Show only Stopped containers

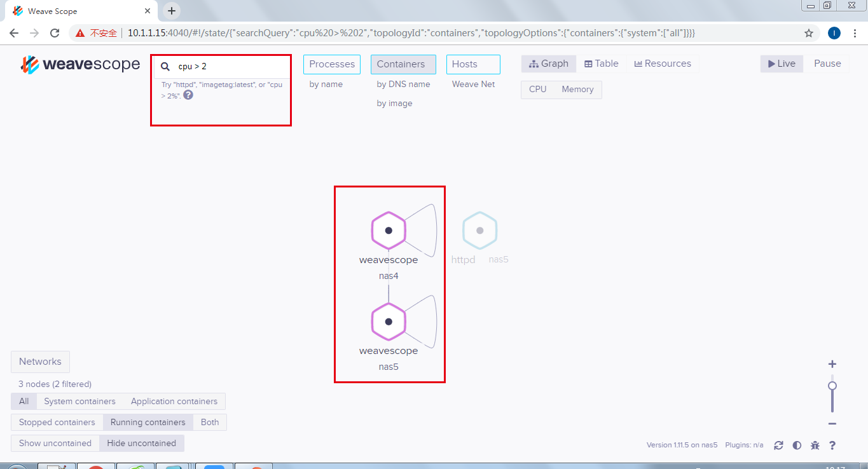pyautogui.click(x=57, y=423)
